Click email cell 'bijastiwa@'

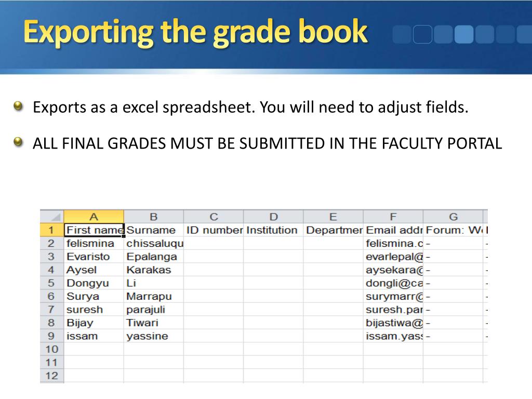[393, 323]
